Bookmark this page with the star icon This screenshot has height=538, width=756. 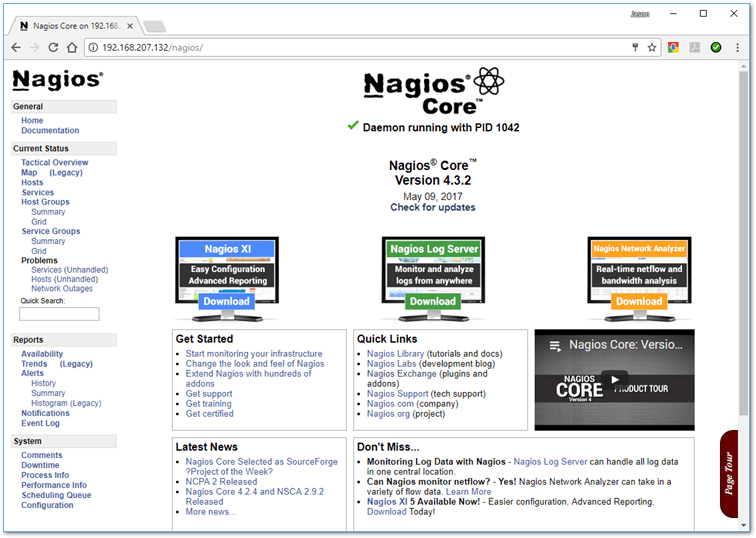point(652,47)
